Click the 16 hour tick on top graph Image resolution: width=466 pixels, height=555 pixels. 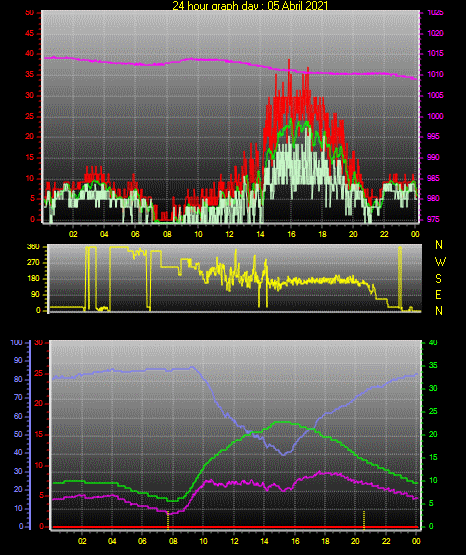291,234
